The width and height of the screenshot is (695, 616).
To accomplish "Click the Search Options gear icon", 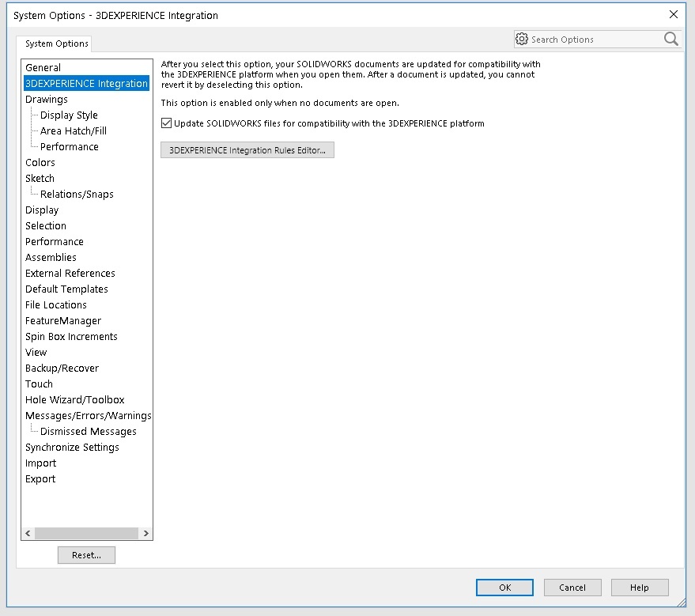I will click(522, 39).
